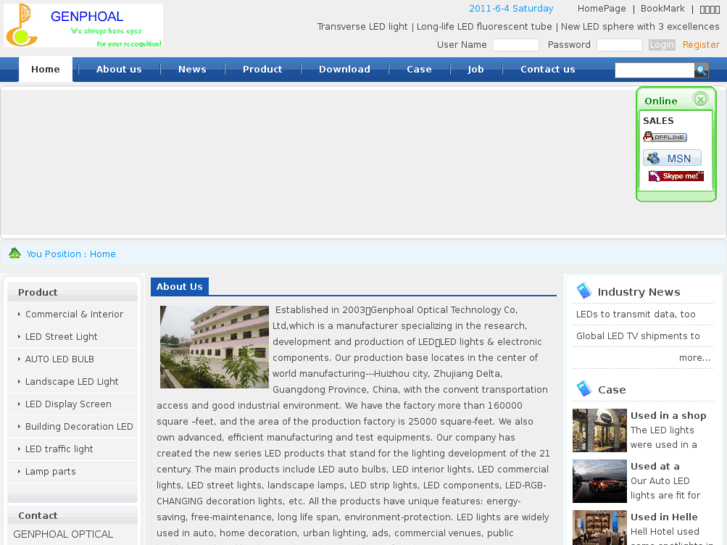Screen dimensions: 727x545
Task: Open LED traffic light category
Action: click(x=59, y=449)
